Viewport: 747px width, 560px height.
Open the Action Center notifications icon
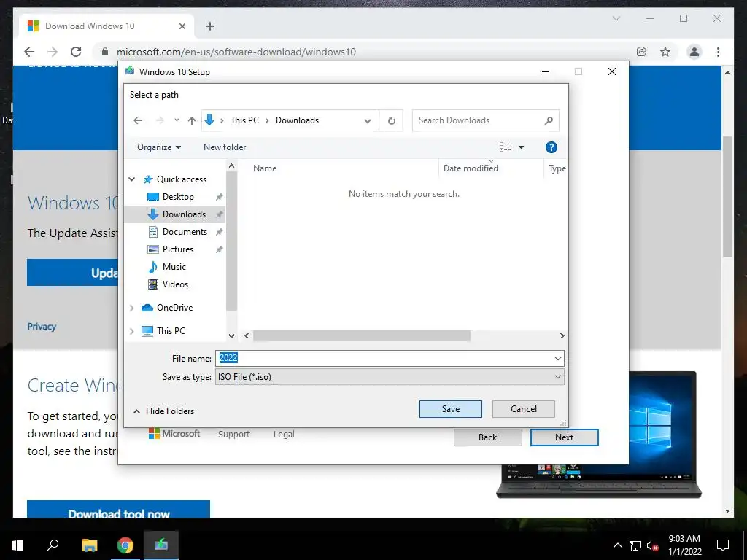point(723,545)
